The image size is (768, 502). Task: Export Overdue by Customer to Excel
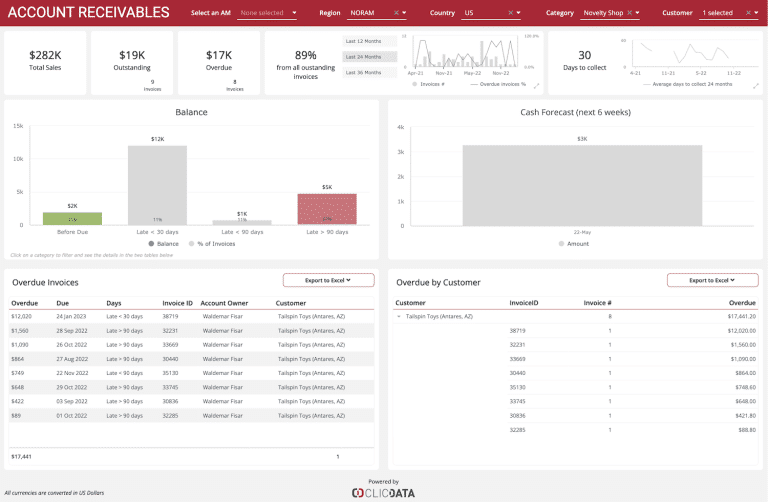(712, 281)
